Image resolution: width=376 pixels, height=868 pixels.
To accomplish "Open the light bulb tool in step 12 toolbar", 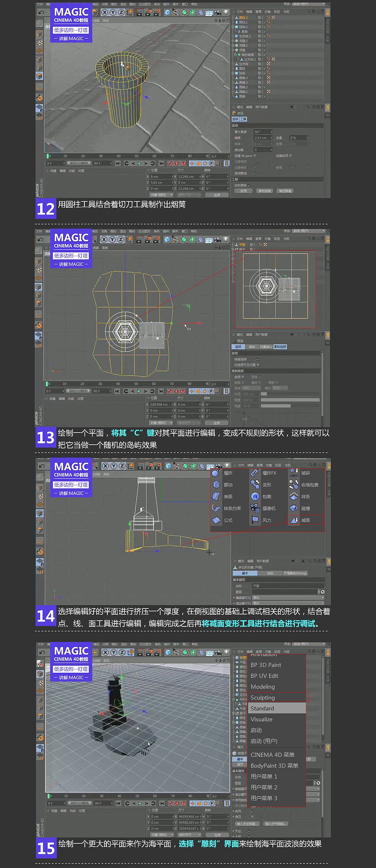I will tap(226, 13).
